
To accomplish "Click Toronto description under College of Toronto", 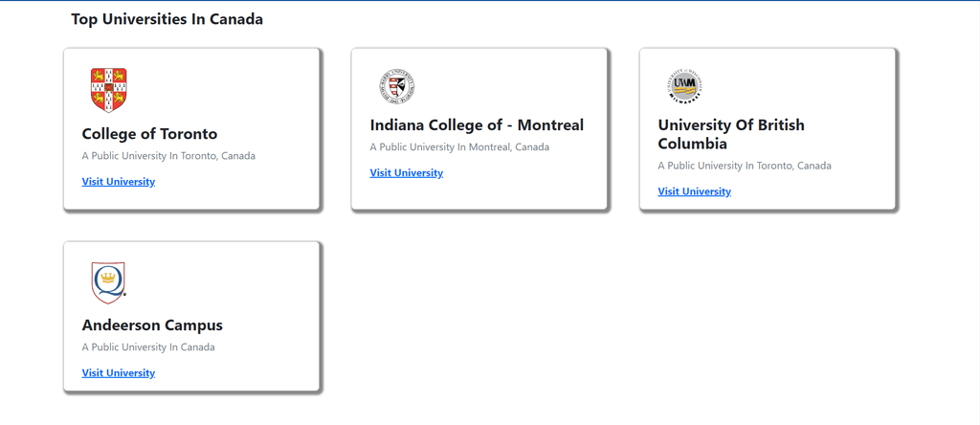I will [x=168, y=156].
